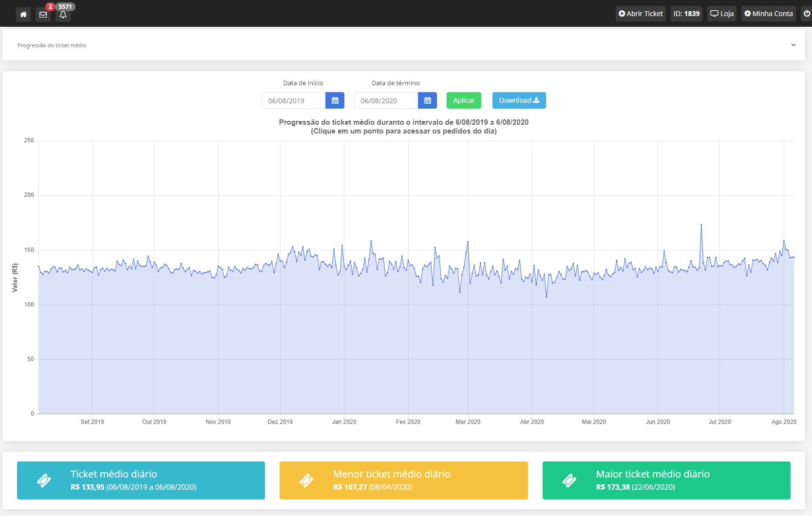This screenshot has height=516, width=812.
Task: Focus the Data de término field
Action: point(386,100)
